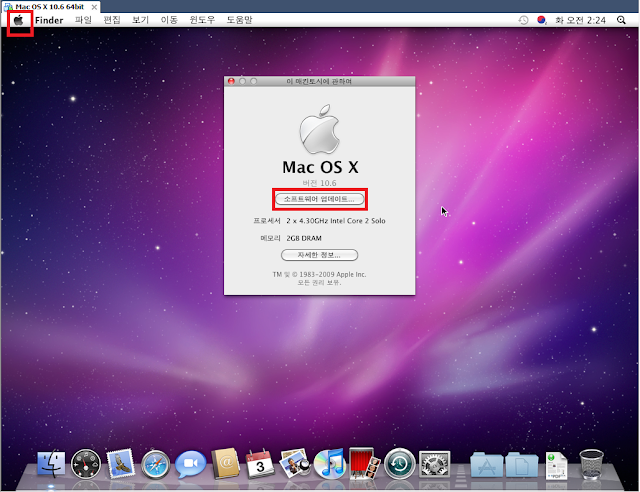The width and height of the screenshot is (640, 492).
Task: Click the Mac OS X heading text
Action: pos(320,167)
